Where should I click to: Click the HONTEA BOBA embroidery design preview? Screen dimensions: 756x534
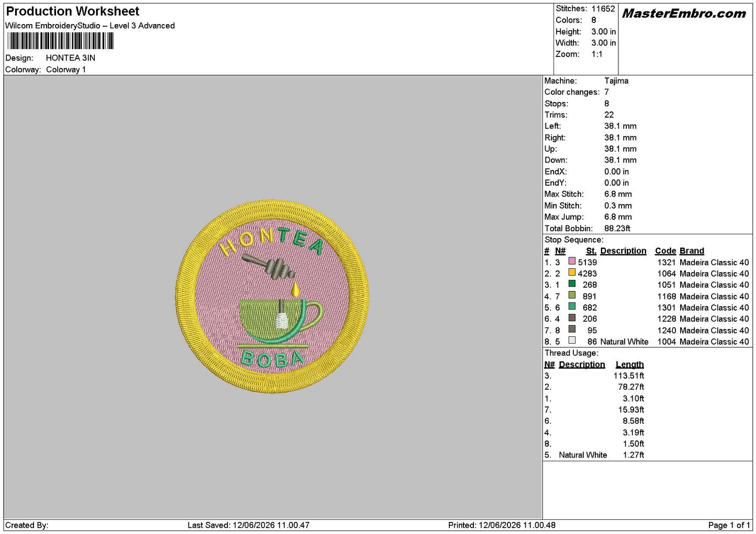point(272,297)
